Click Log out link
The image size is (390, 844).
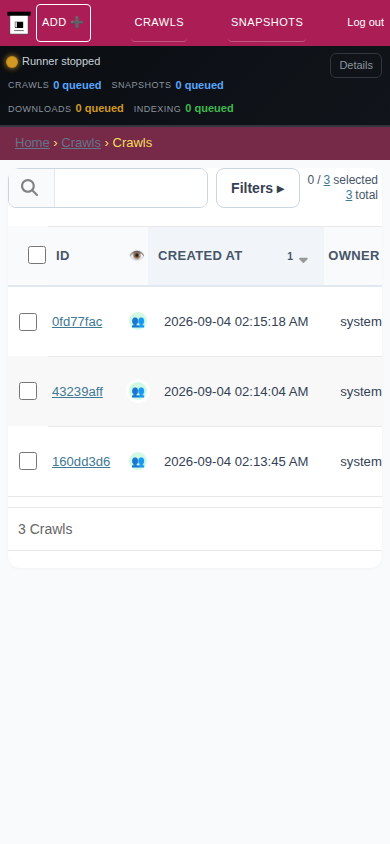365,23
